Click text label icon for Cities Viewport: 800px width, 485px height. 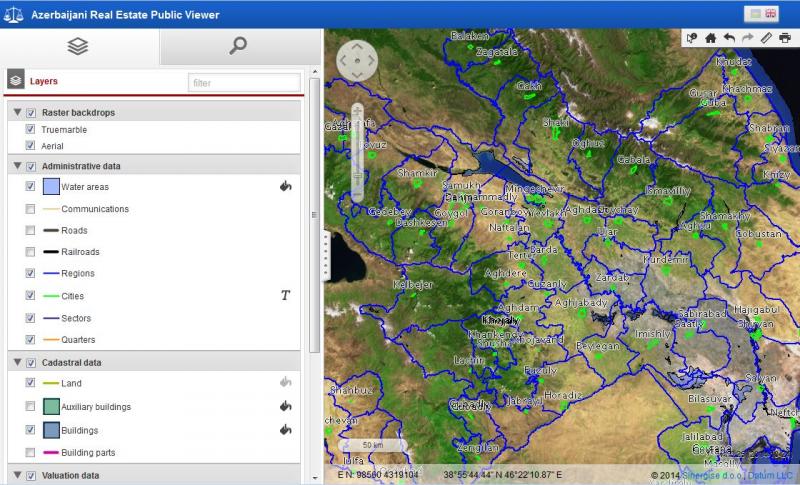click(x=285, y=296)
